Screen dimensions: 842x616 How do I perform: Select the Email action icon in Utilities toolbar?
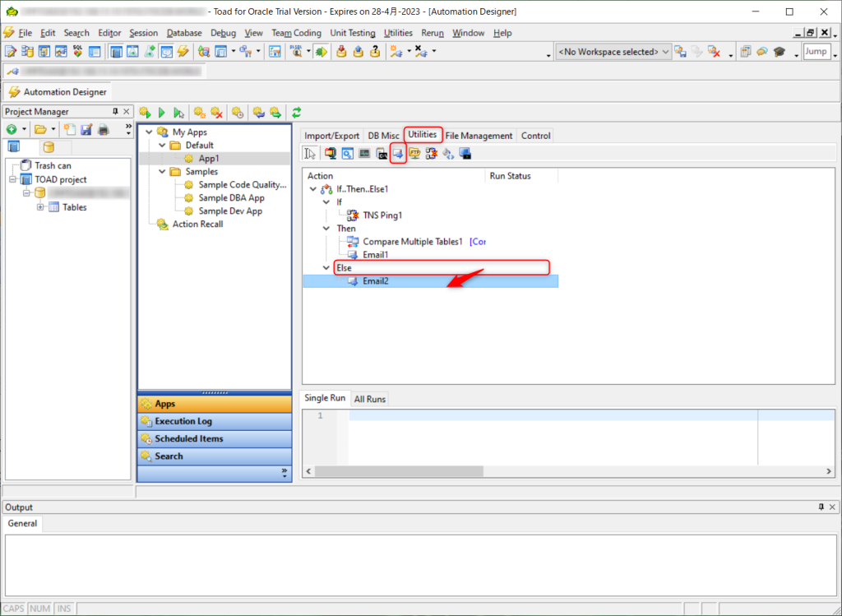pyautogui.click(x=398, y=154)
